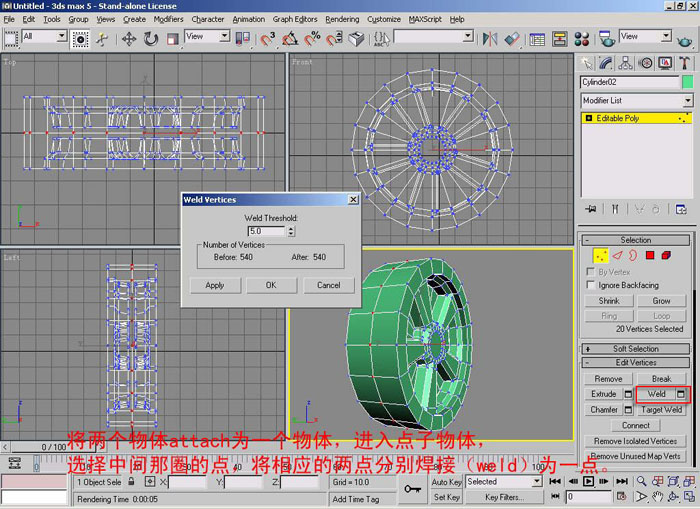Screen dimensions: 700x509
Task: Open the Material Editor icon
Action: 584,39
